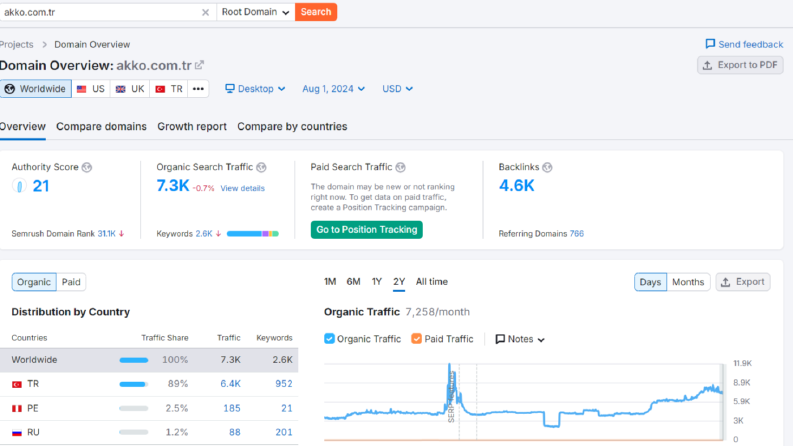Set chart range to All time
The width and height of the screenshot is (793, 446).
point(431,282)
